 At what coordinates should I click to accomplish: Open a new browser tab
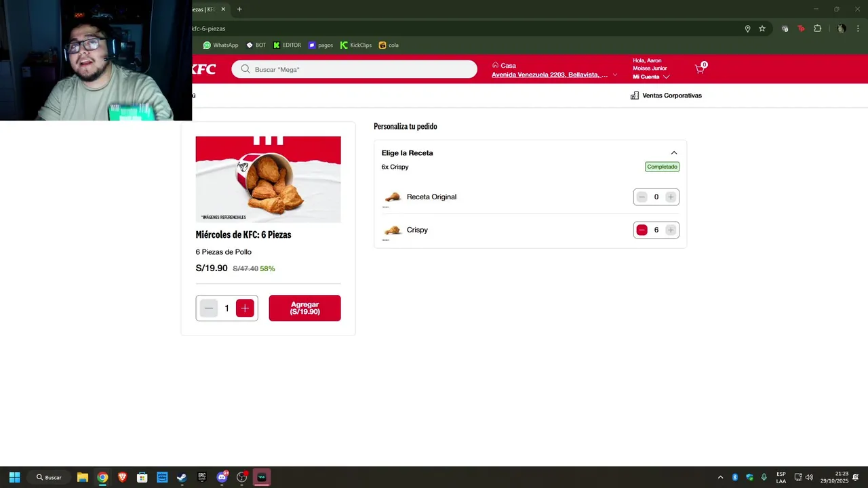click(239, 9)
